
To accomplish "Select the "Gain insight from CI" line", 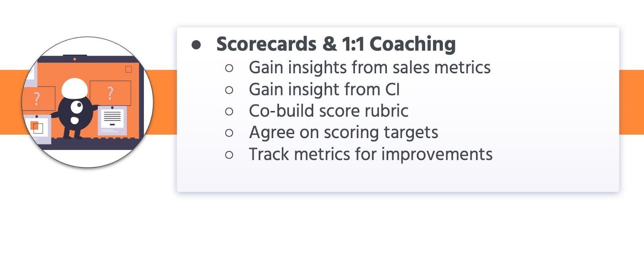I will [324, 89].
